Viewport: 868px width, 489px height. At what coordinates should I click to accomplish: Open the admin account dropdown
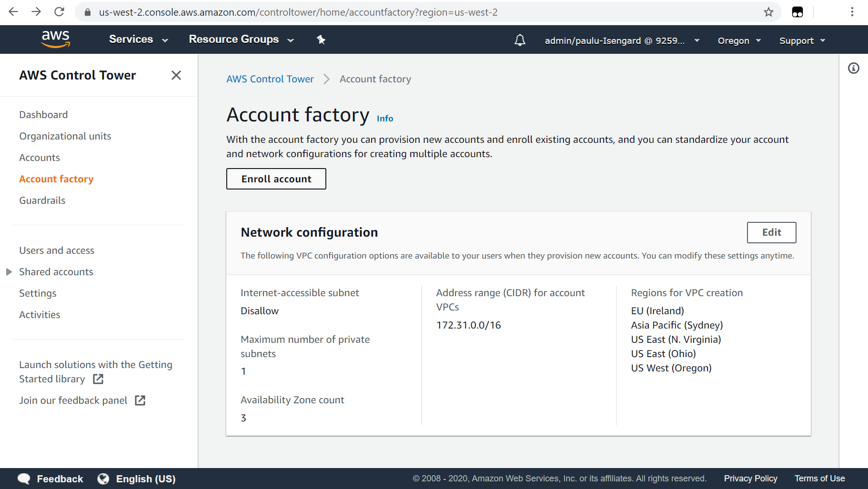[622, 40]
